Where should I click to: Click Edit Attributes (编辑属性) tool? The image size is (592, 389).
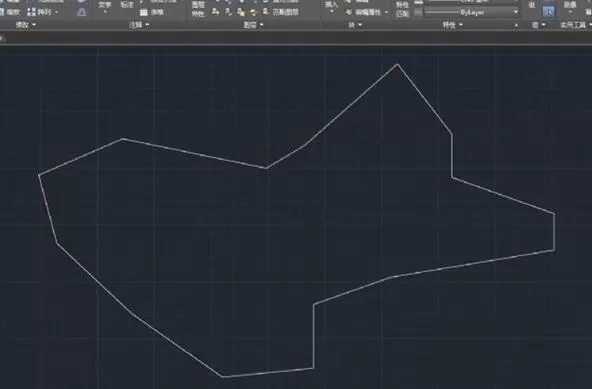pos(364,12)
